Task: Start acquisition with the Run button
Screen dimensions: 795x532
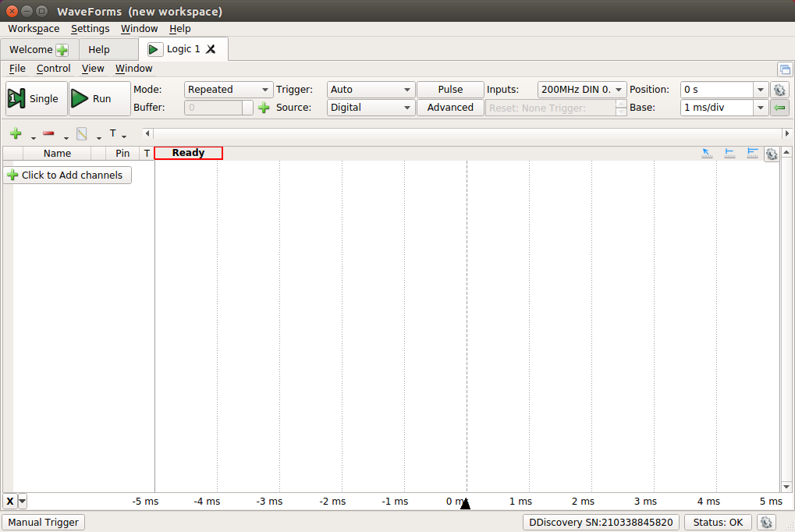Action: click(x=99, y=98)
